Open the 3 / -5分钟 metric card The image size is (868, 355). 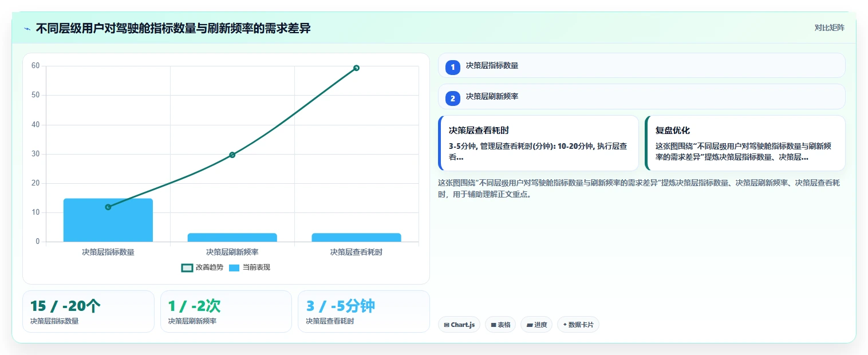pyautogui.click(x=364, y=311)
